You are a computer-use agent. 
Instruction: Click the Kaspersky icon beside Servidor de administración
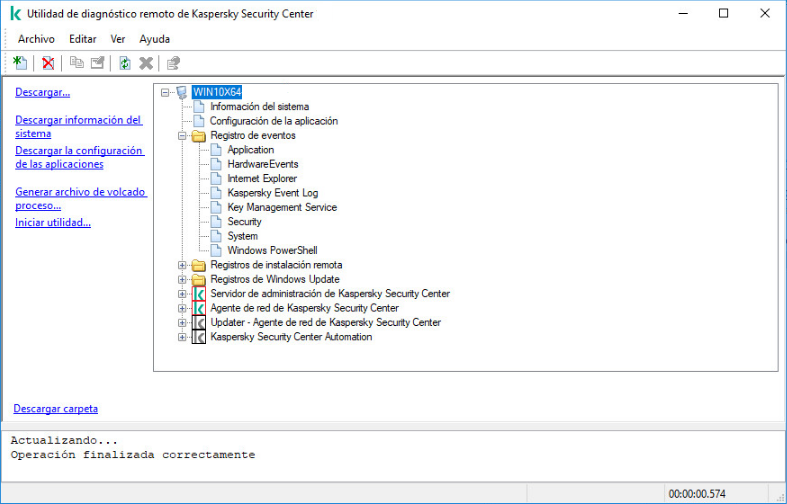tap(198, 294)
